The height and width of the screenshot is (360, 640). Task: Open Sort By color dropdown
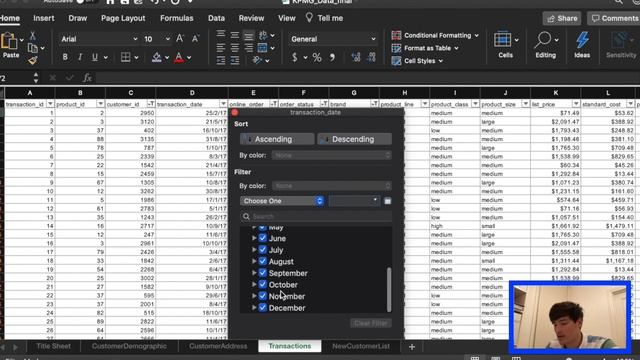[x=331, y=155]
